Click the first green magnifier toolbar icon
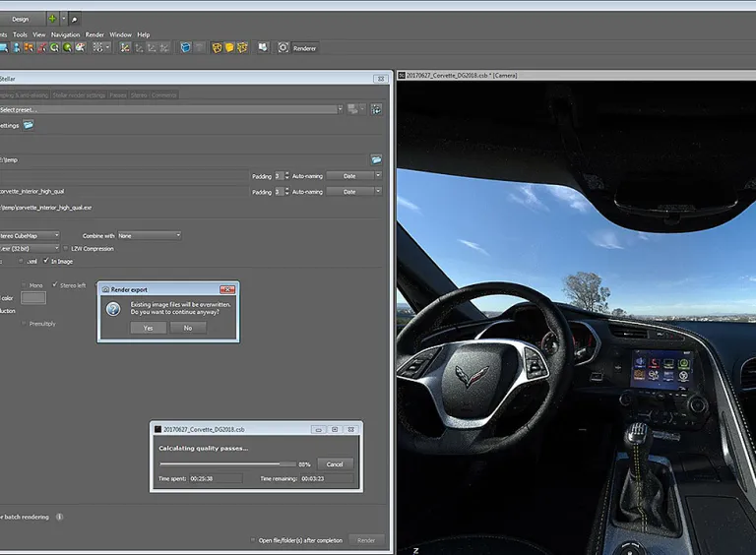This screenshot has height=555, width=756. tap(54, 47)
